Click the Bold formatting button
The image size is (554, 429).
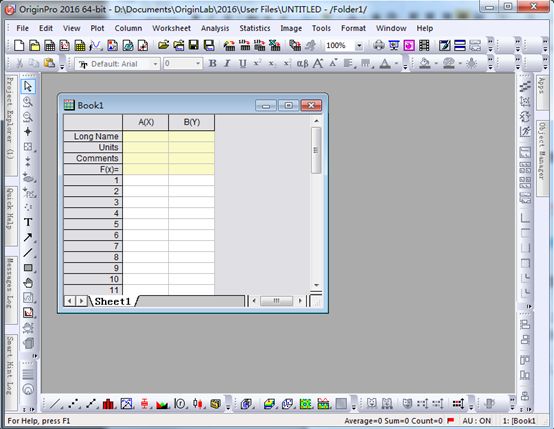pos(212,63)
